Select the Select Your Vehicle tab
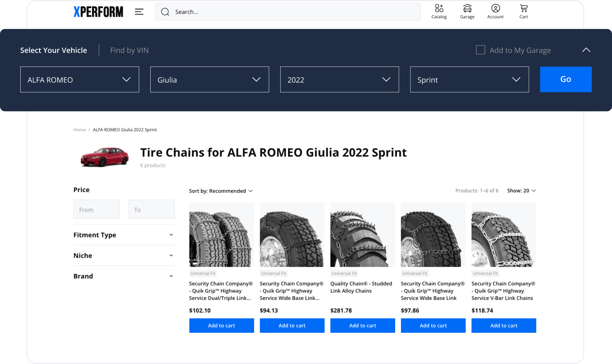This screenshot has width=612, height=364. (54, 50)
